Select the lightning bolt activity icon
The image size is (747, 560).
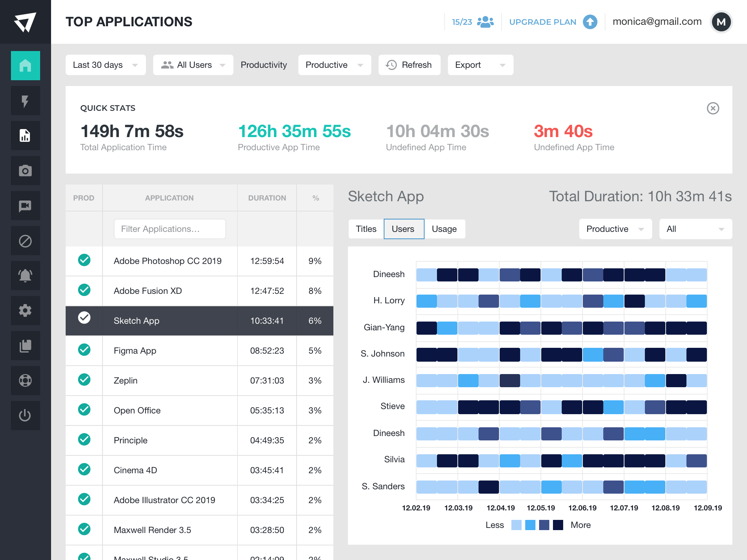pos(25,101)
